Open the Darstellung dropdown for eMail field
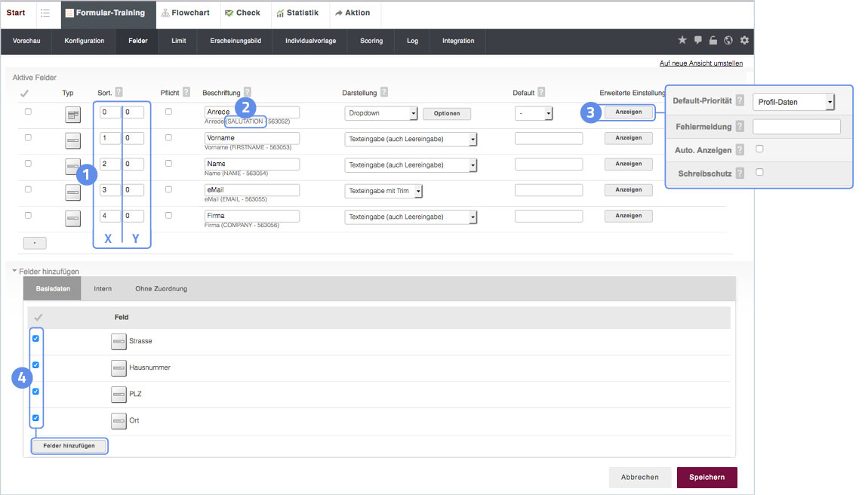Viewport: 868px width, 495px height. tap(383, 191)
